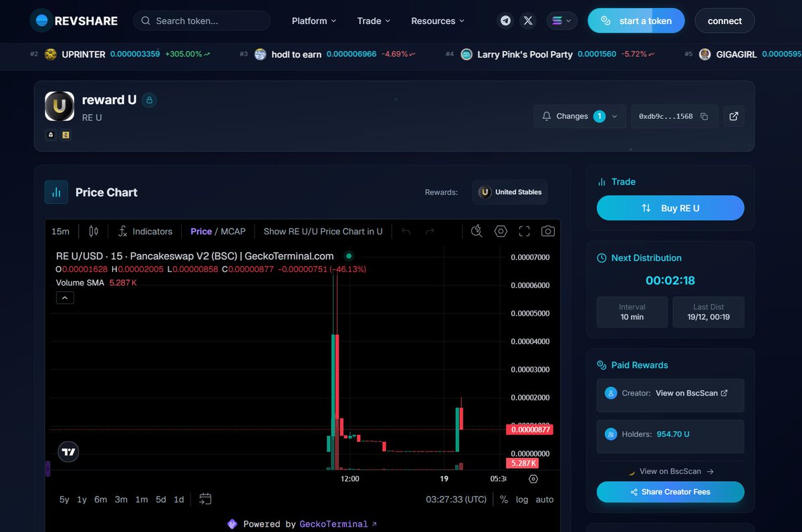Click the lock icon beside reward U
This screenshot has width=802, height=532.
tap(149, 100)
